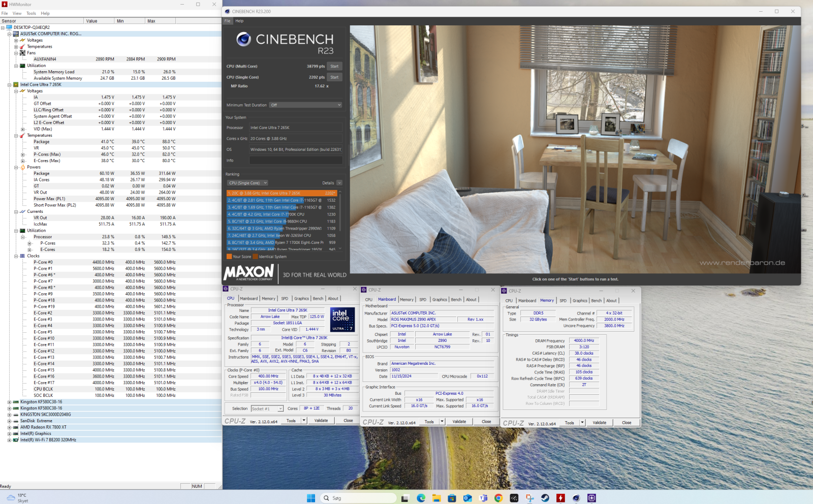Image resolution: width=813 pixels, height=504 pixels.
Task: Click Validate in the CPU-Z Mainboard window
Action: tap(459, 422)
